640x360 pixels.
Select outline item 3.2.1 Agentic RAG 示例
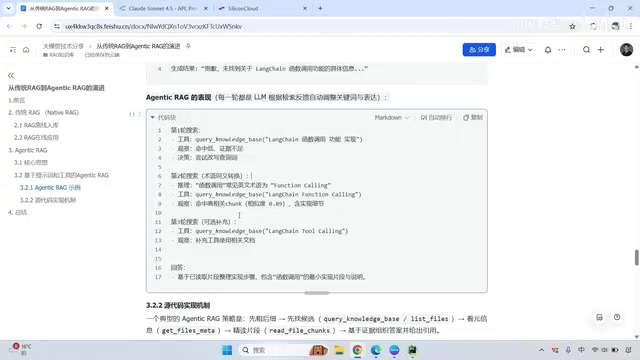(50, 188)
